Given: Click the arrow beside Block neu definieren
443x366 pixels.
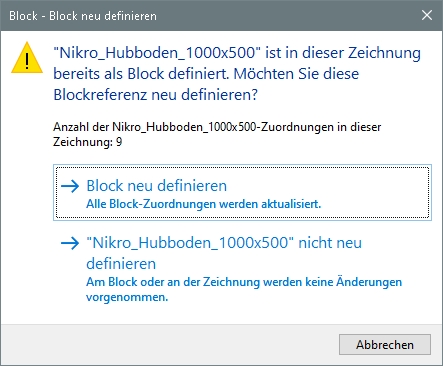Looking at the screenshot, I should click(x=70, y=186).
